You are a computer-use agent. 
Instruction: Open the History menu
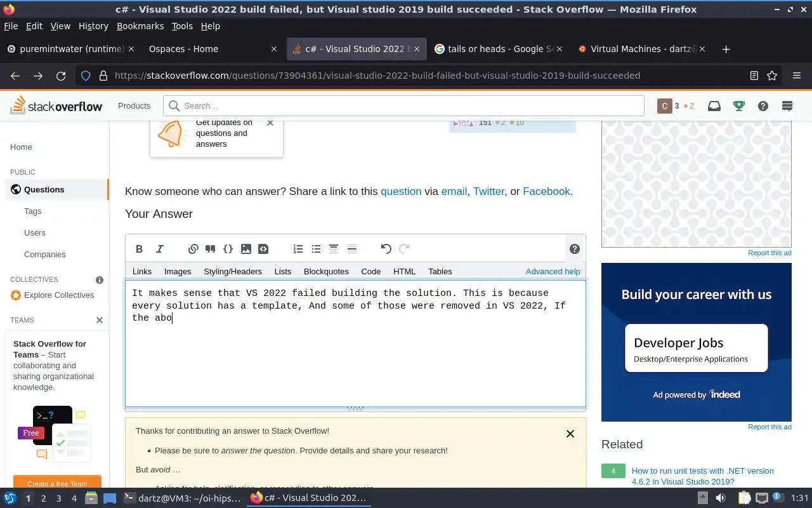tap(93, 26)
